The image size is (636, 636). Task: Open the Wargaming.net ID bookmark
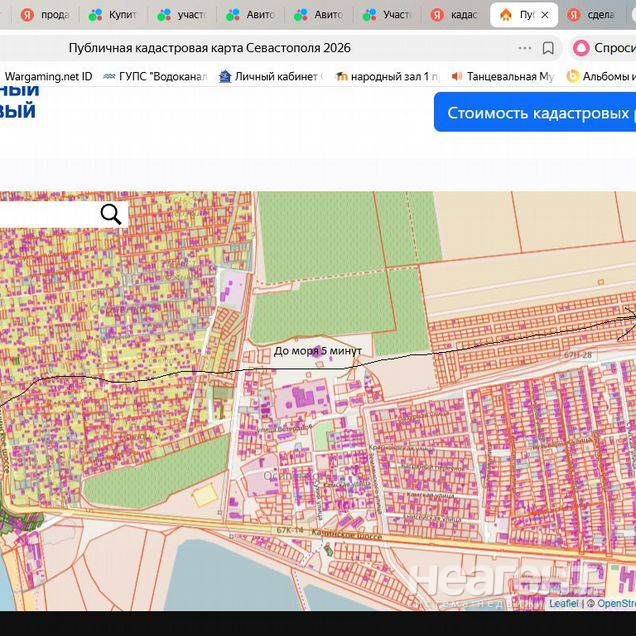(48, 76)
